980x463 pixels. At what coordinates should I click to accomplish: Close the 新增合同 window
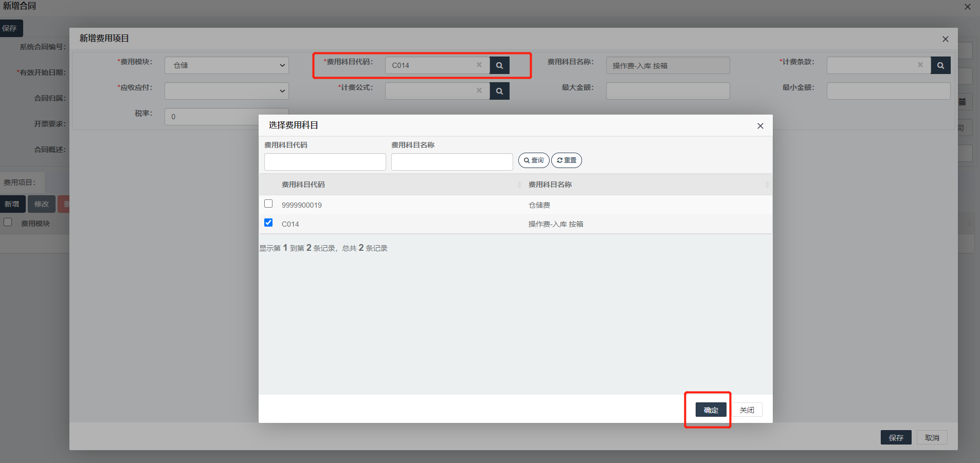click(968, 7)
